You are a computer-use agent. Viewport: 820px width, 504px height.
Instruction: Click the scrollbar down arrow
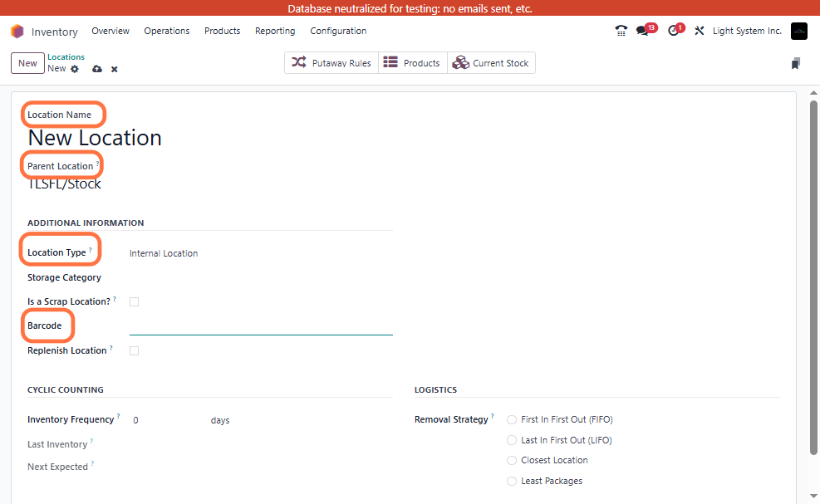813,496
